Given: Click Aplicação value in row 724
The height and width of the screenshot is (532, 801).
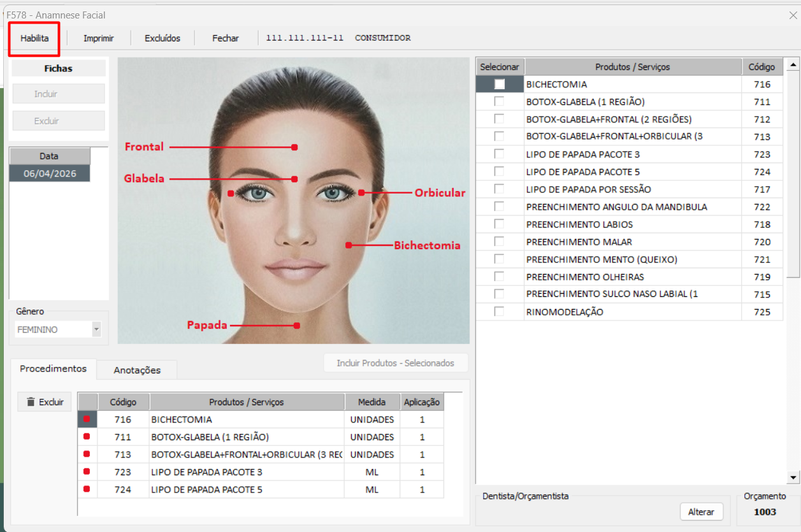Looking at the screenshot, I should 422,489.
